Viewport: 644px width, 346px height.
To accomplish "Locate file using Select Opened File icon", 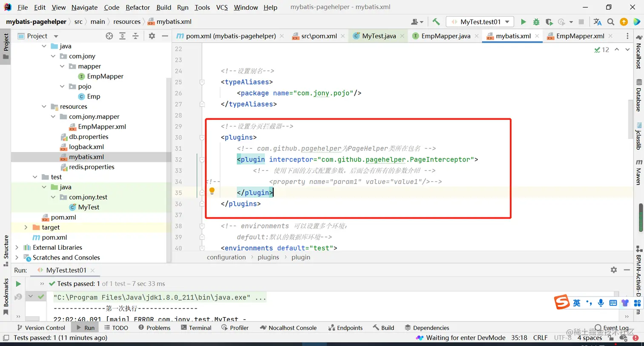I will click(109, 36).
